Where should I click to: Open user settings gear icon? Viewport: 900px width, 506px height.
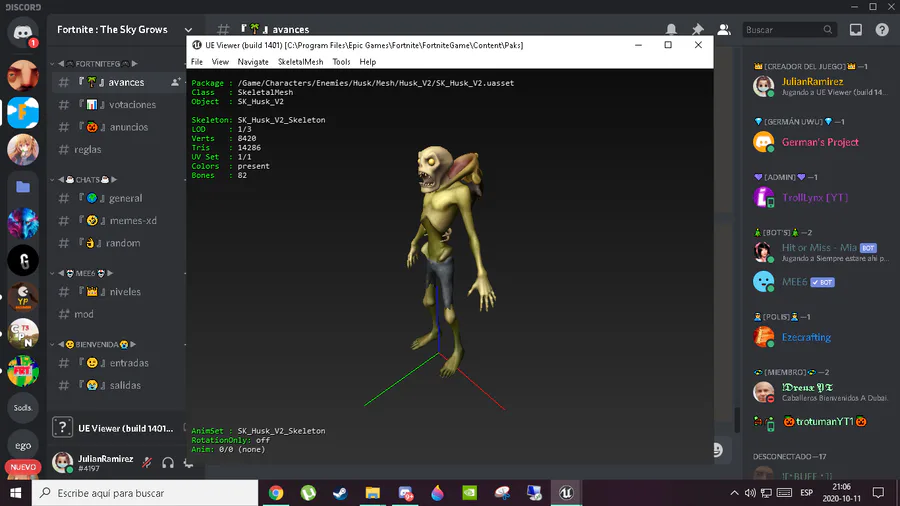[188, 462]
